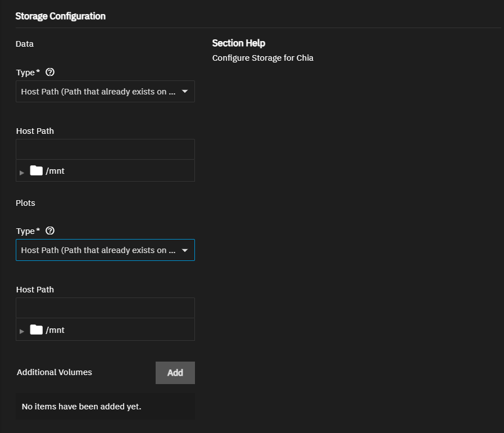This screenshot has height=433, width=504.
Task: Click the 'Configure Storage for Chia' help text
Action: click(x=262, y=58)
